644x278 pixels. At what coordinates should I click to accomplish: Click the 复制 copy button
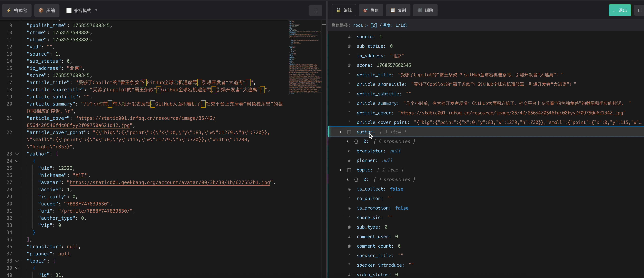click(x=398, y=10)
